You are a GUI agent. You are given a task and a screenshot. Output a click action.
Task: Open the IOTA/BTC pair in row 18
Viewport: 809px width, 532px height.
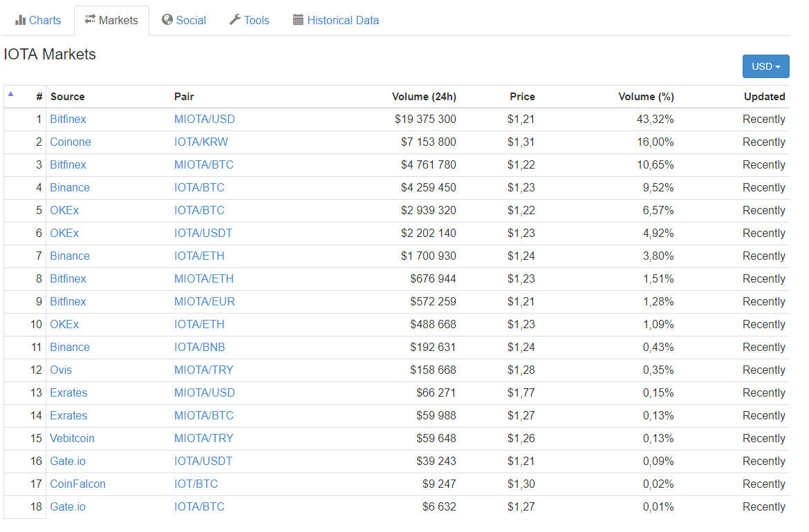coord(199,506)
